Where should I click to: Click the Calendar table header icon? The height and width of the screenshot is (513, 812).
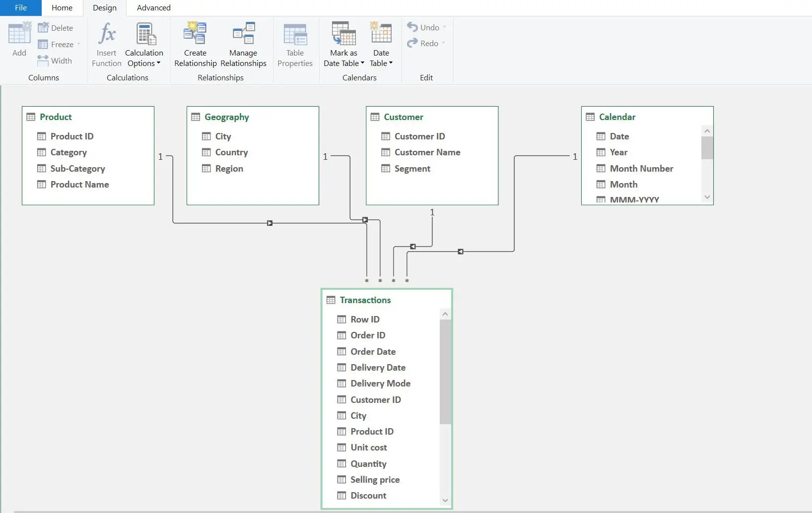[590, 117]
